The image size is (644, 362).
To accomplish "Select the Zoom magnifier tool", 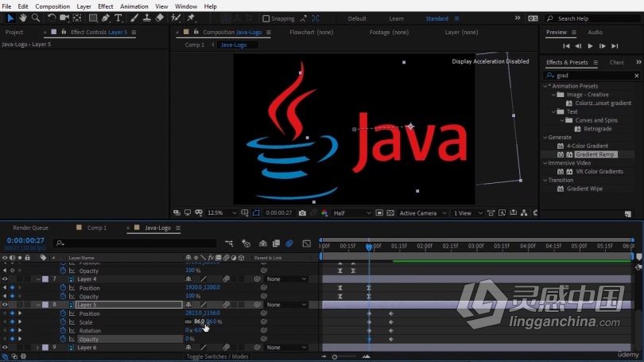I will point(36,18).
